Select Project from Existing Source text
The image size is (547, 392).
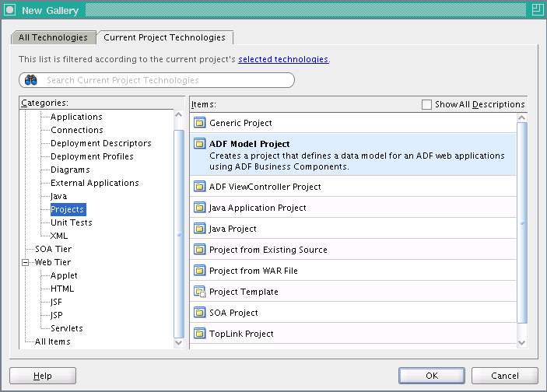pyautogui.click(x=268, y=250)
